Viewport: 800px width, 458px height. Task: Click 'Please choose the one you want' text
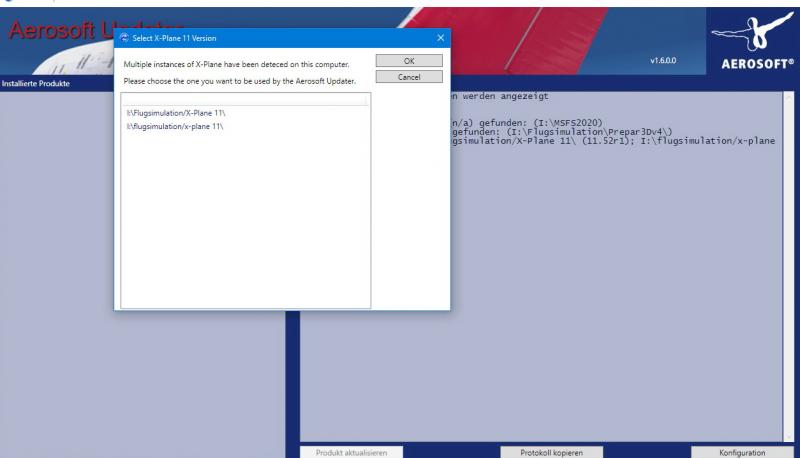click(x=239, y=81)
